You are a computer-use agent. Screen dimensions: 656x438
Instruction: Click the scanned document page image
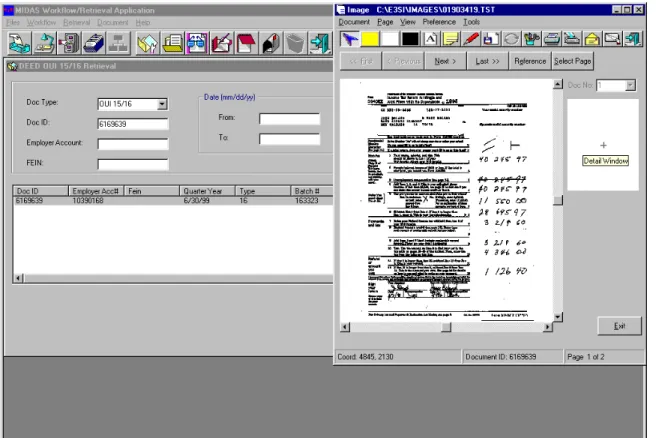pyautogui.click(x=446, y=200)
